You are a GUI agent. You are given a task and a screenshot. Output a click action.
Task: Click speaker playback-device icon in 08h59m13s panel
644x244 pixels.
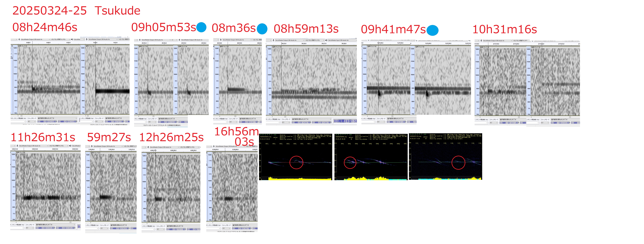[x=326, y=40]
